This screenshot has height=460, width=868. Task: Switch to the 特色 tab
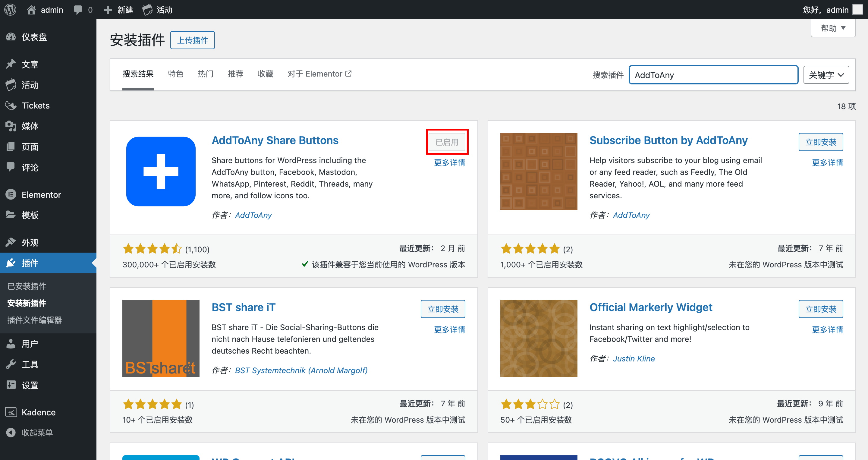175,74
